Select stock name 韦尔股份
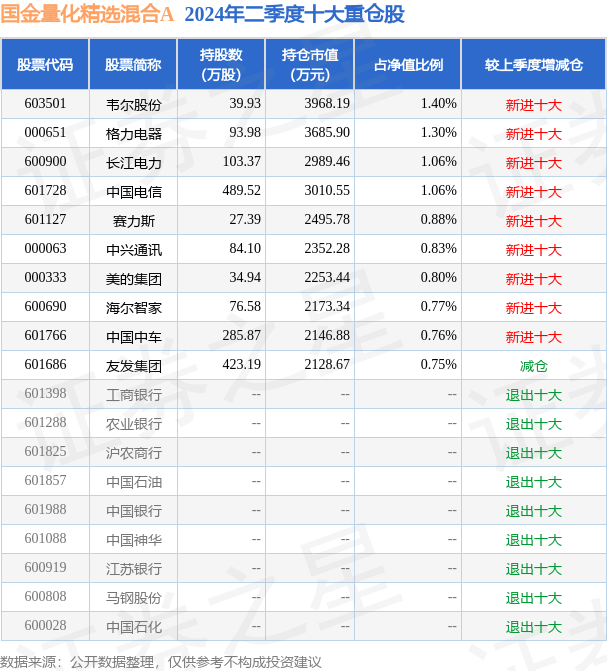Viewport: 607px width, 671px height. click(134, 105)
